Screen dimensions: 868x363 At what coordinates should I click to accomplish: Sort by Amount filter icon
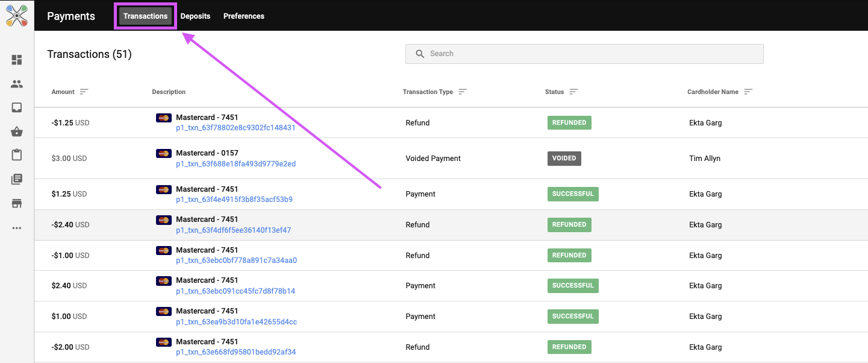coord(84,92)
